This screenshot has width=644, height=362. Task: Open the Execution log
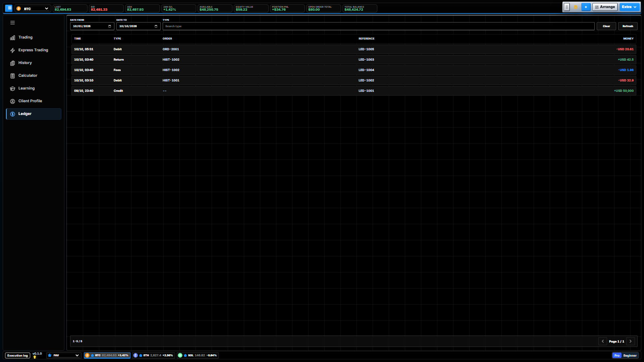[x=17, y=356]
